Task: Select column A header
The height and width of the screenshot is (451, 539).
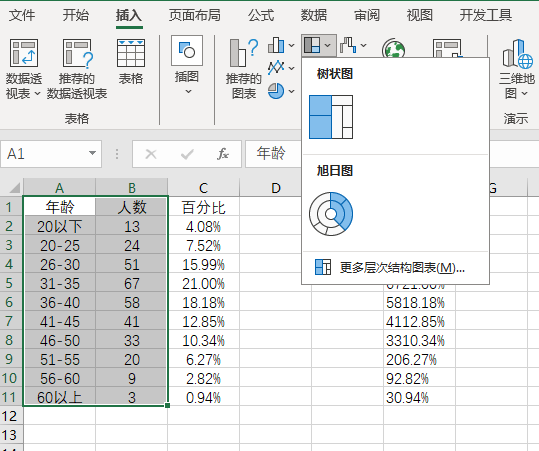Action: tap(59, 188)
